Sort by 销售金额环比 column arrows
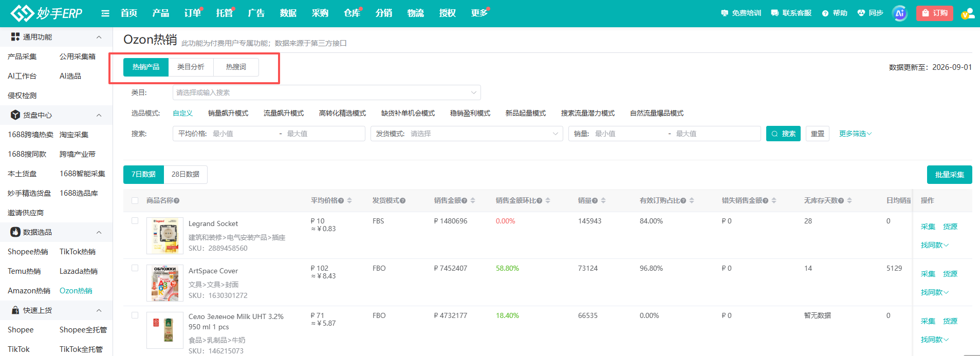This screenshot has height=356, width=980. pyautogui.click(x=548, y=200)
